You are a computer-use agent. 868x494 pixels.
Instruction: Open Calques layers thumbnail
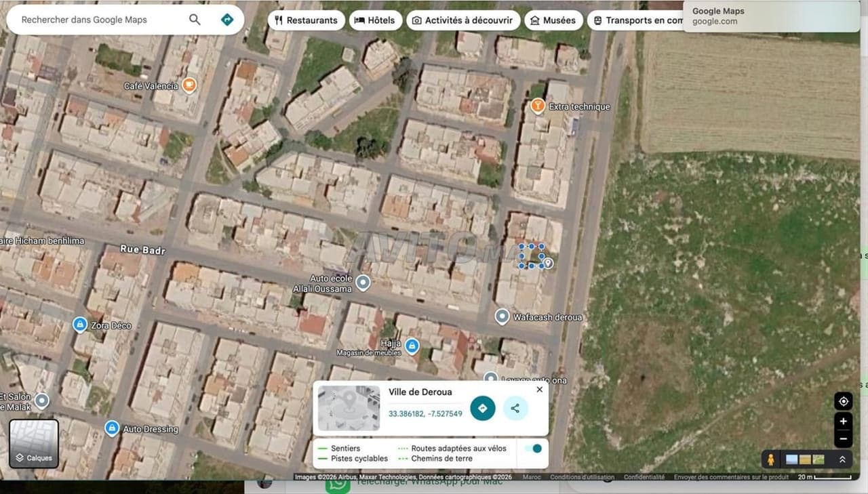(34, 444)
